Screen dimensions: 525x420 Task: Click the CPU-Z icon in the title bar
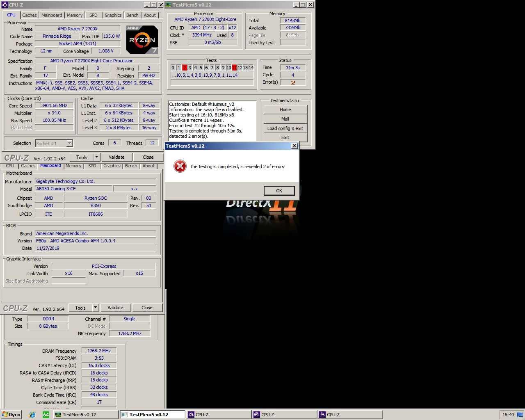pyautogui.click(x=5, y=5)
